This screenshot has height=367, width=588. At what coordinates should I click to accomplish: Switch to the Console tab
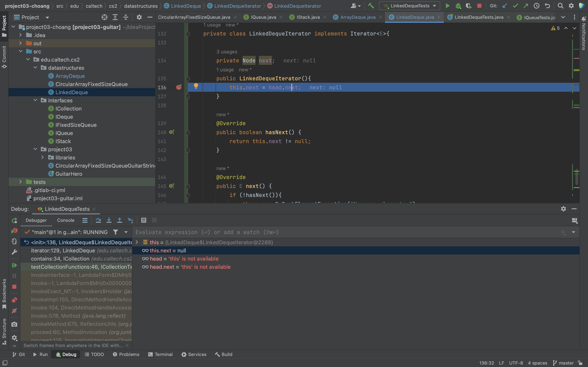tap(66, 220)
